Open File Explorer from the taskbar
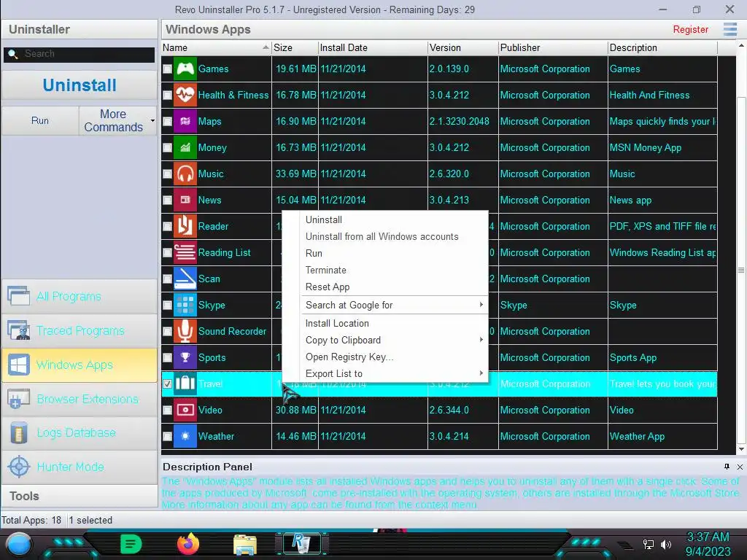The height and width of the screenshot is (560, 747). tap(245, 544)
